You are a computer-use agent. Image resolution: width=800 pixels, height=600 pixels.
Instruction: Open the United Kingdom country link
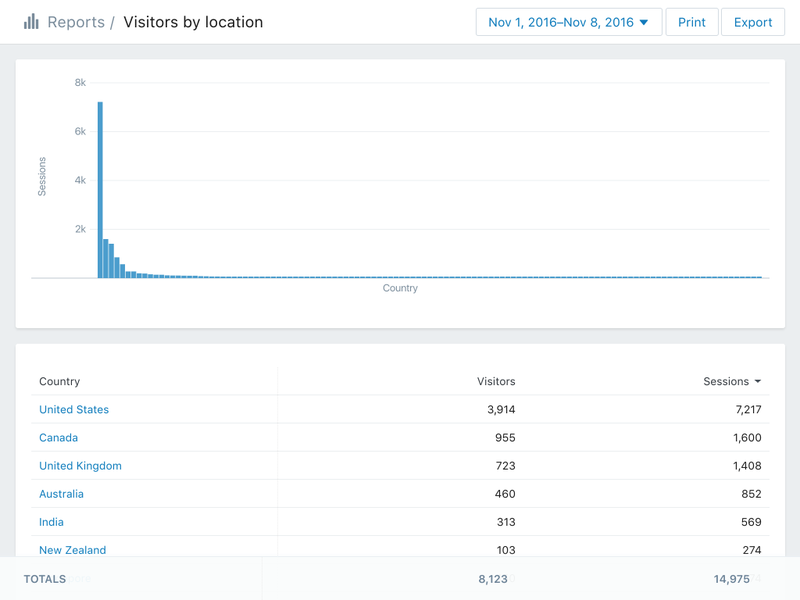81,466
